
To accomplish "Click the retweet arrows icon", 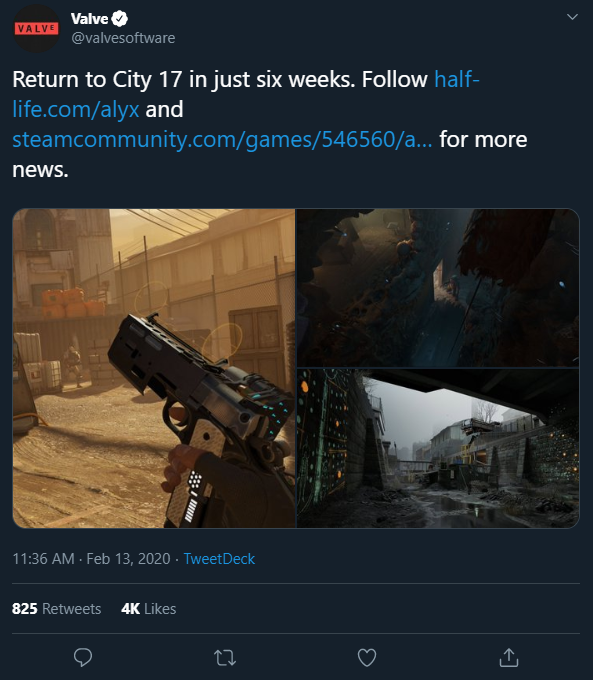I will click(x=225, y=658).
